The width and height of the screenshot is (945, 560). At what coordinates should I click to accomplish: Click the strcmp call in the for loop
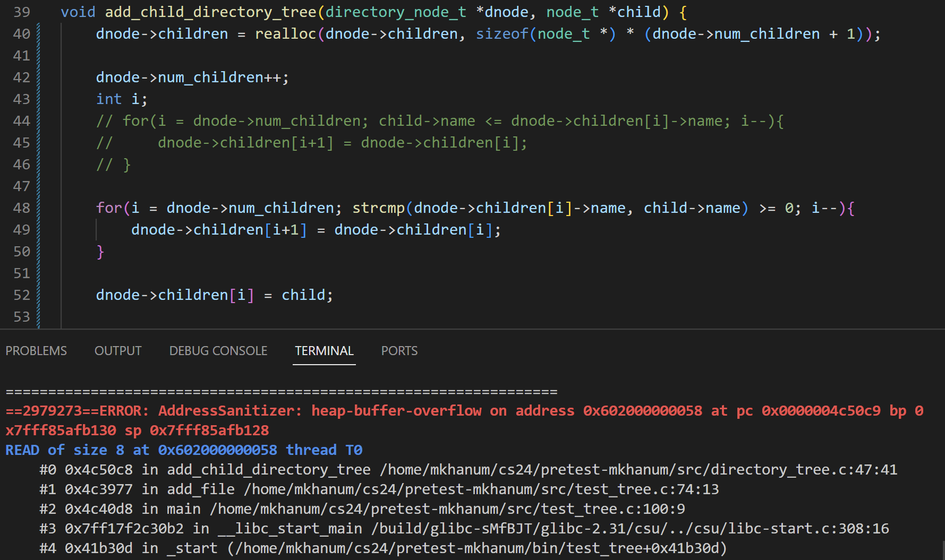coord(378,208)
